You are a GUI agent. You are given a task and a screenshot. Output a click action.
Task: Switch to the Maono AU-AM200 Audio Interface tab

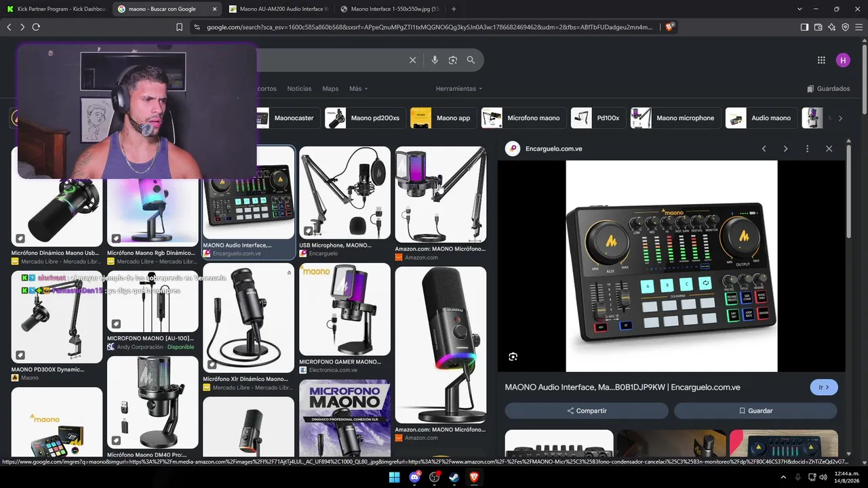click(278, 9)
